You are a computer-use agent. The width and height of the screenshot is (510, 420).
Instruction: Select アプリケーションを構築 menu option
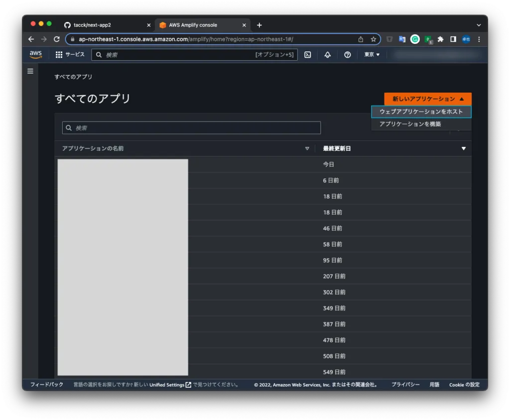(x=410, y=124)
